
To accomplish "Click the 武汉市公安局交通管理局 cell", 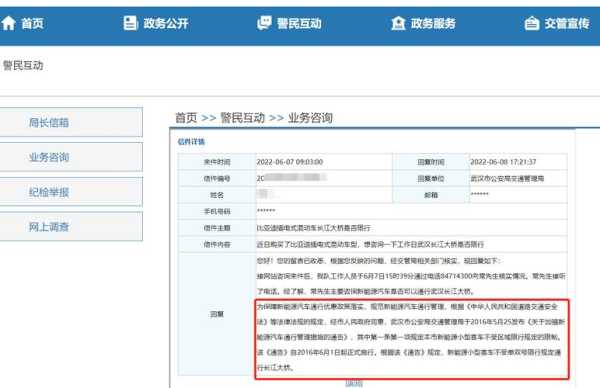I will [x=518, y=179].
